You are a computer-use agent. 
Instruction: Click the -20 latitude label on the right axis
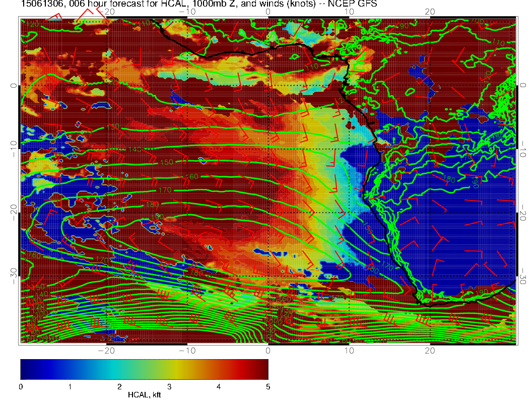[x=522, y=212]
